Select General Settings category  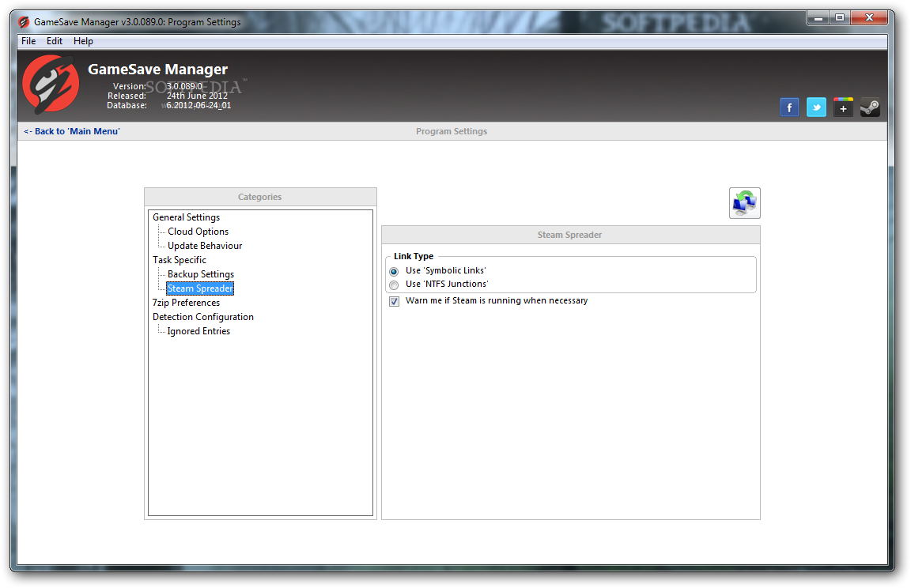click(x=186, y=217)
